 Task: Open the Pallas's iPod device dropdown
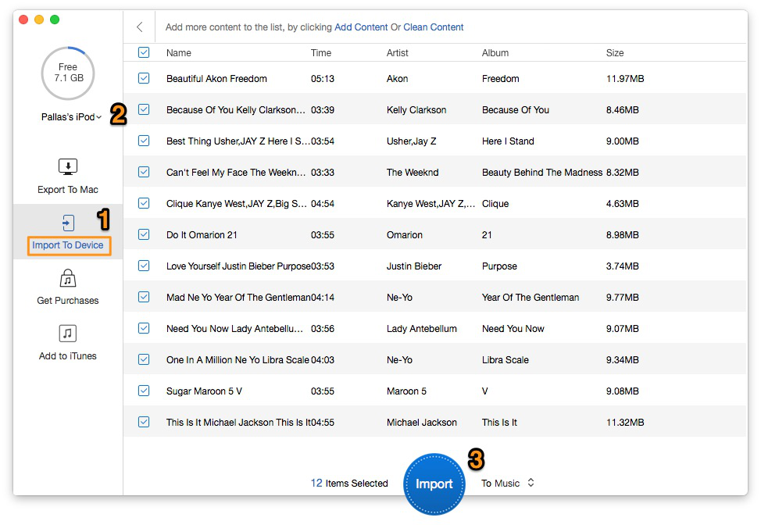point(71,117)
